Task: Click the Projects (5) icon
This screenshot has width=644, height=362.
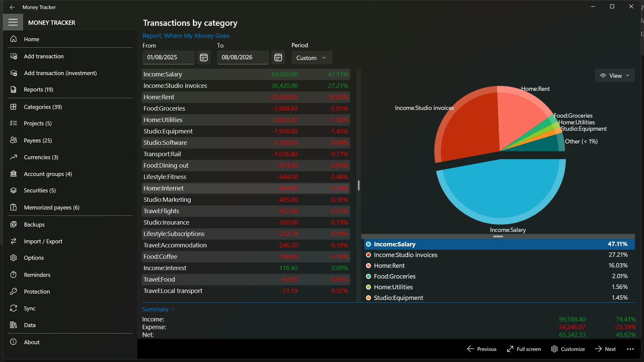Action: click(13, 123)
